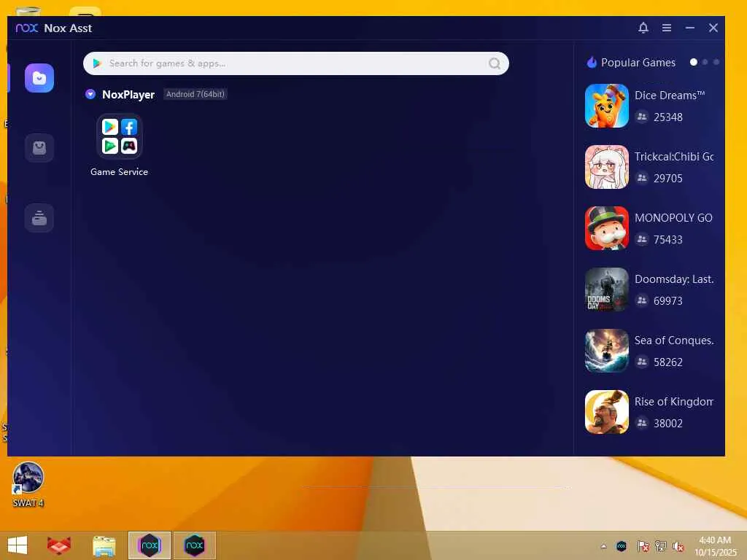Image resolution: width=747 pixels, height=560 pixels.
Task: Open the Dice Dreams game icon
Action: [x=606, y=106]
